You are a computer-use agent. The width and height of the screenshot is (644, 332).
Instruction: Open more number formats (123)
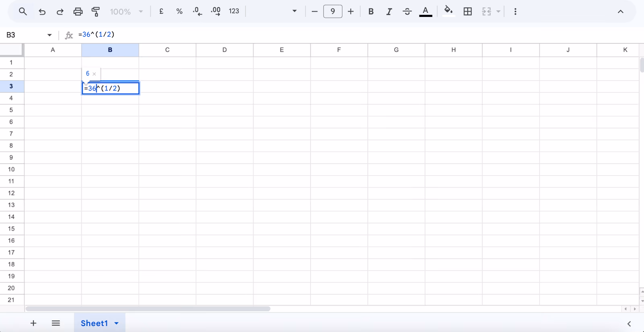click(x=234, y=11)
